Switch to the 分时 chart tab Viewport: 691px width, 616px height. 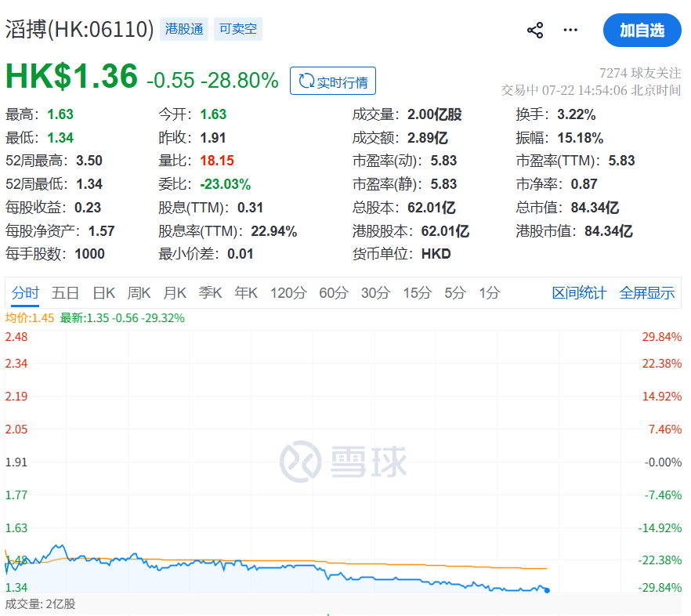(x=25, y=293)
